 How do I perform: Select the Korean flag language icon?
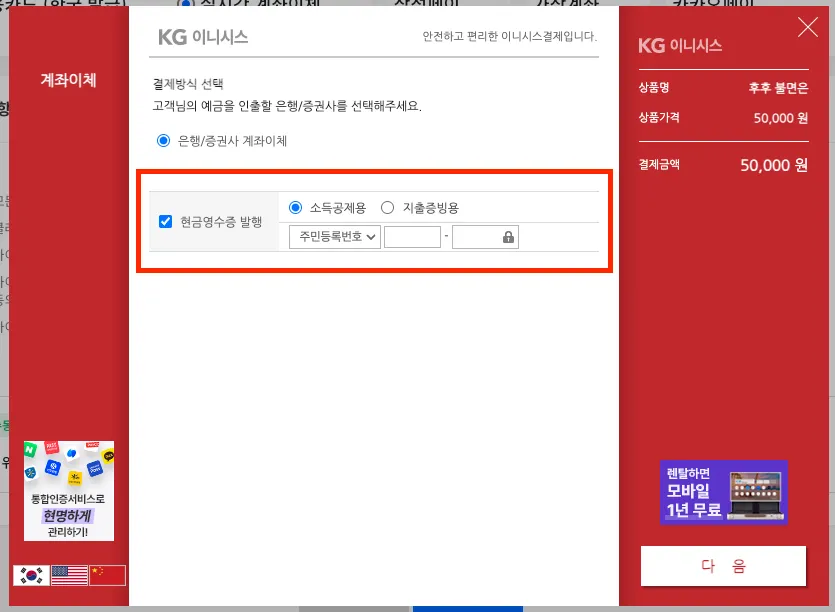click(x=31, y=575)
